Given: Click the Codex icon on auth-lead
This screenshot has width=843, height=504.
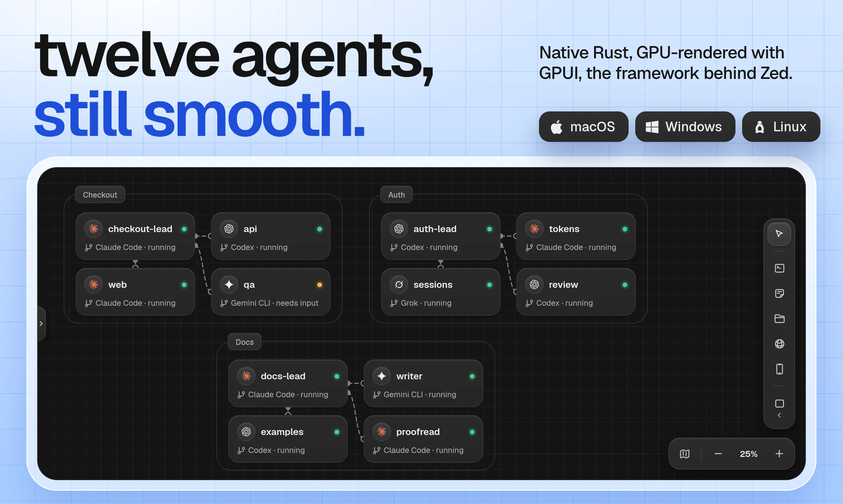Looking at the screenshot, I should (399, 229).
